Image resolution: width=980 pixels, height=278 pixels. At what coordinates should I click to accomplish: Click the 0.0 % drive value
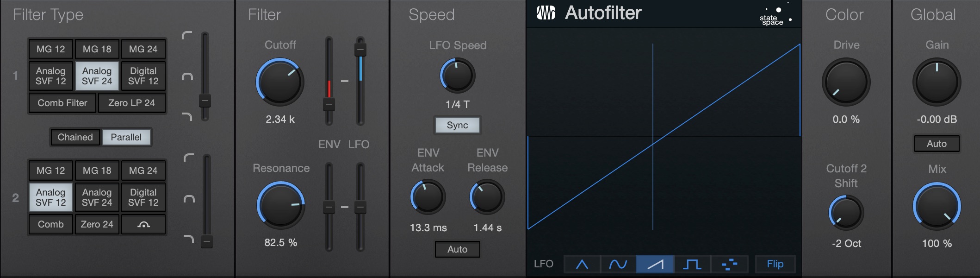[846, 120]
